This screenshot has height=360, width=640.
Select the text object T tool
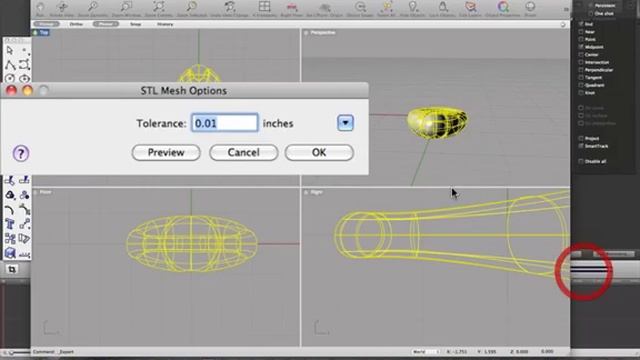tap(10, 224)
